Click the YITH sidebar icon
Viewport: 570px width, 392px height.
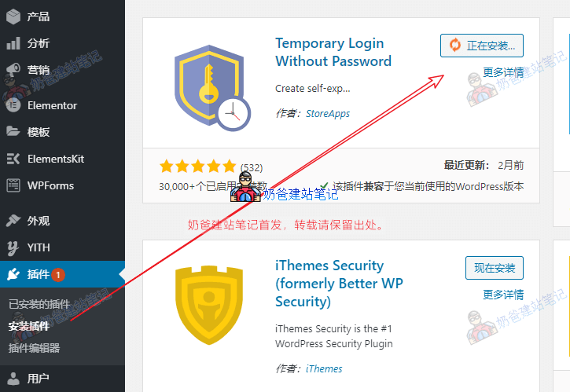(13, 247)
